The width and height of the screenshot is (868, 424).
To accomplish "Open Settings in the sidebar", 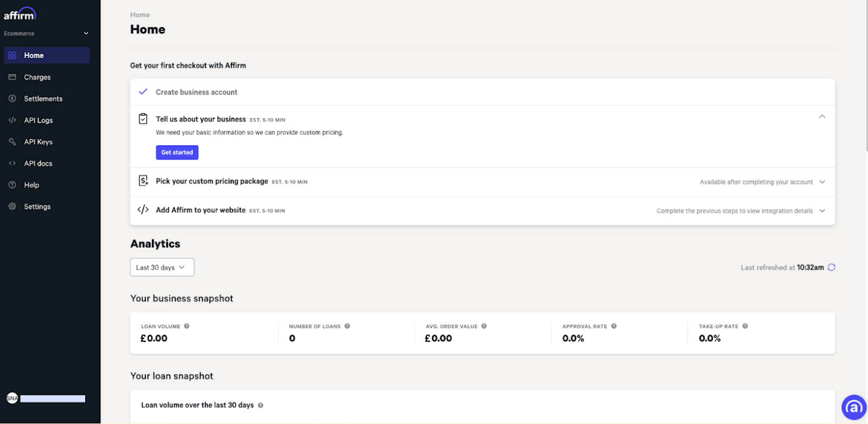I will tap(47, 206).
